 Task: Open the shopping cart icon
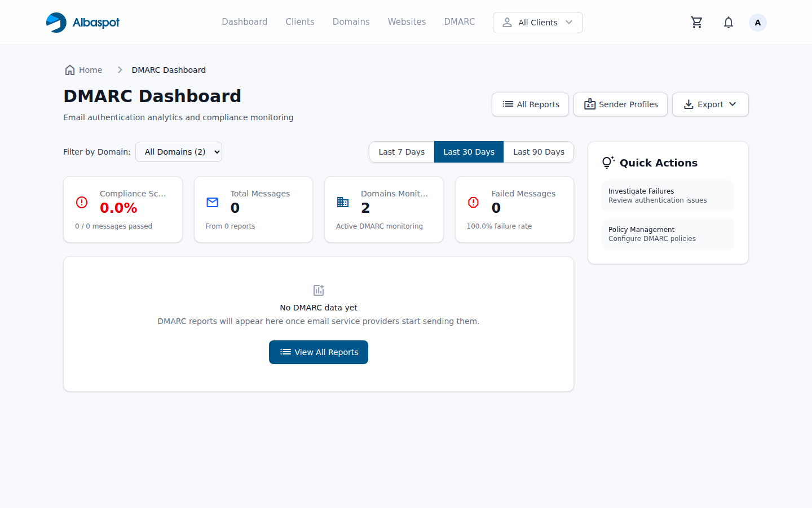696,22
